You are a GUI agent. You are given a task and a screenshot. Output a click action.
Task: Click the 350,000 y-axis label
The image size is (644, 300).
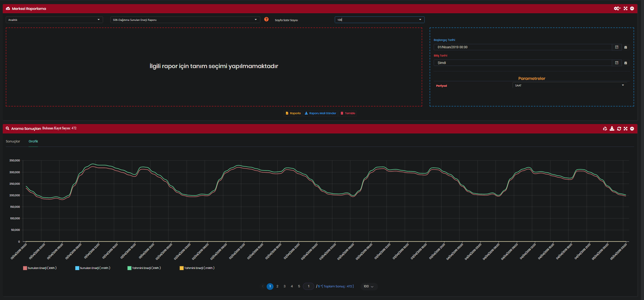(15, 161)
